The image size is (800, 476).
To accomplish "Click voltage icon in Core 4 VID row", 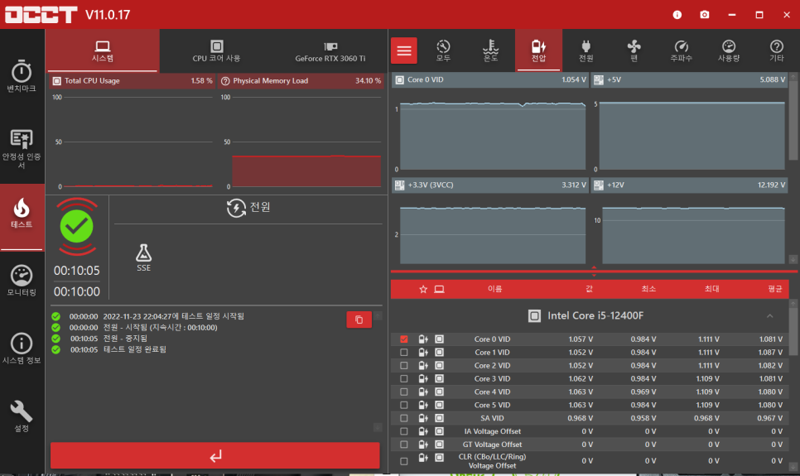I will [x=423, y=392].
